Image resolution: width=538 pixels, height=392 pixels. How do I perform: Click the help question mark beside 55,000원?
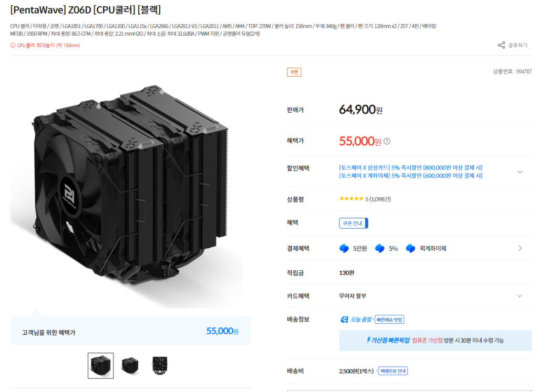click(387, 141)
